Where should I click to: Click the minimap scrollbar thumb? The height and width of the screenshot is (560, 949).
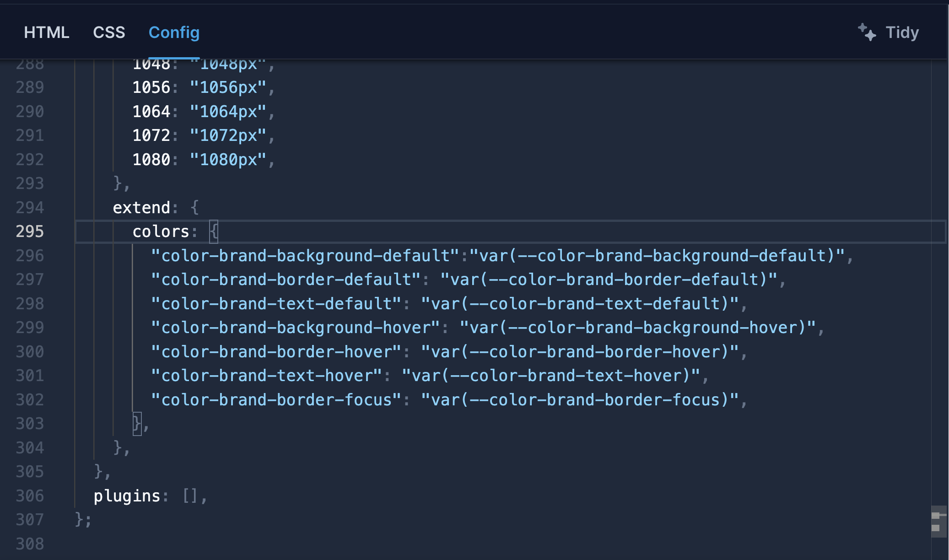[x=938, y=521]
